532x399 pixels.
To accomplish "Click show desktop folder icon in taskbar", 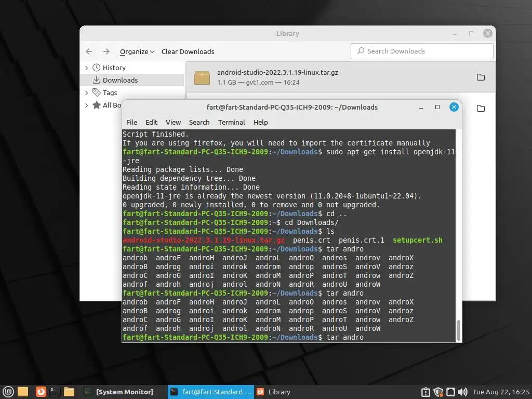I will tap(23, 392).
